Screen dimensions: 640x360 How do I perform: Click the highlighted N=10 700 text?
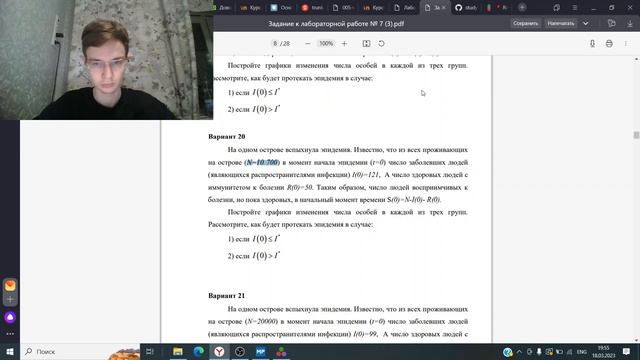[262, 162]
